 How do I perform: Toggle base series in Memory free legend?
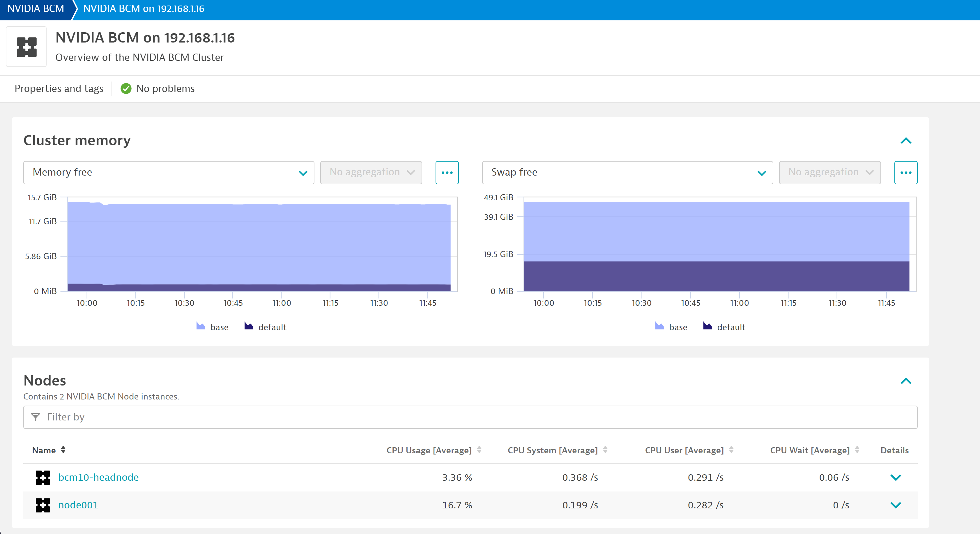pos(212,327)
